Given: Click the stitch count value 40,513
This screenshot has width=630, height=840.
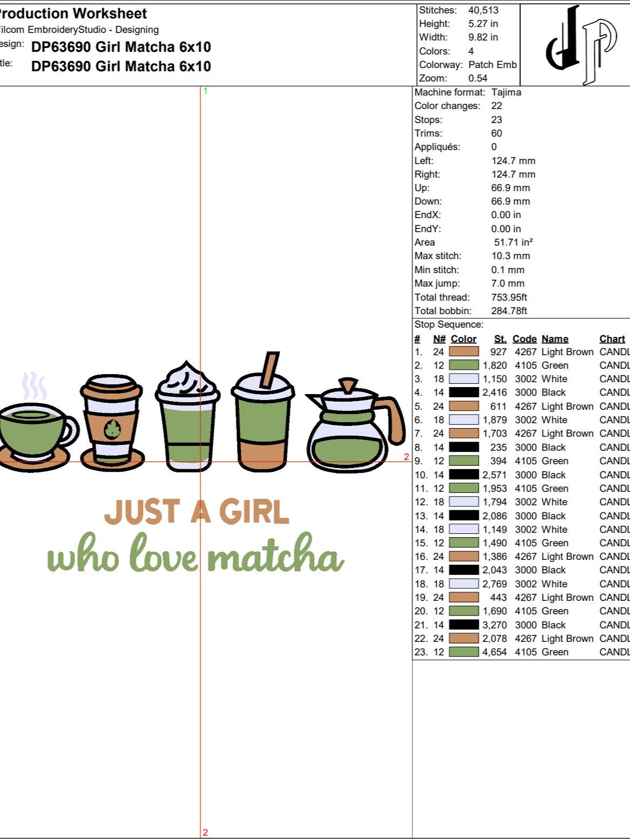Looking at the screenshot, I should tap(483, 10).
